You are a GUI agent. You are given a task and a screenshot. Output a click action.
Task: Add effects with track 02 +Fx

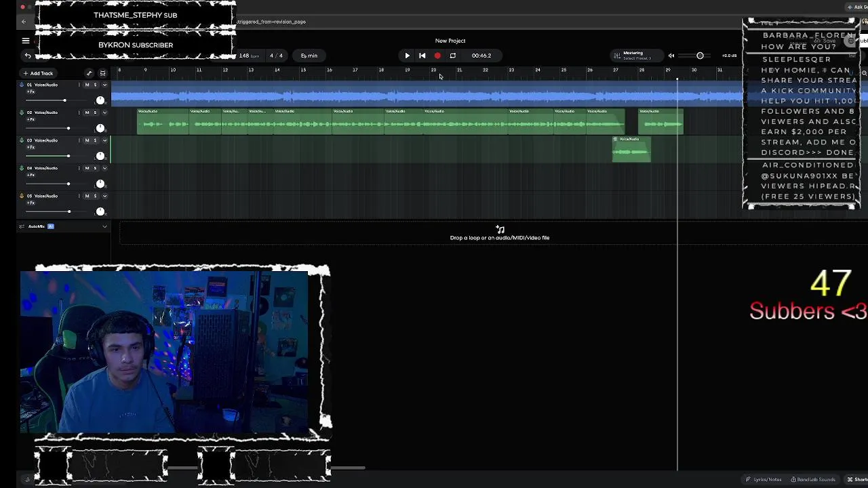click(x=31, y=119)
